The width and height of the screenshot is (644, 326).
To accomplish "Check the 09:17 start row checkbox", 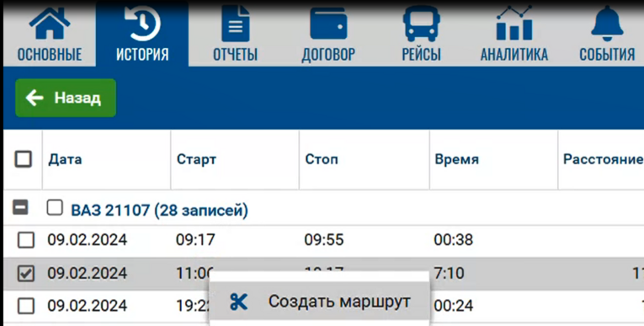I will pos(26,240).
